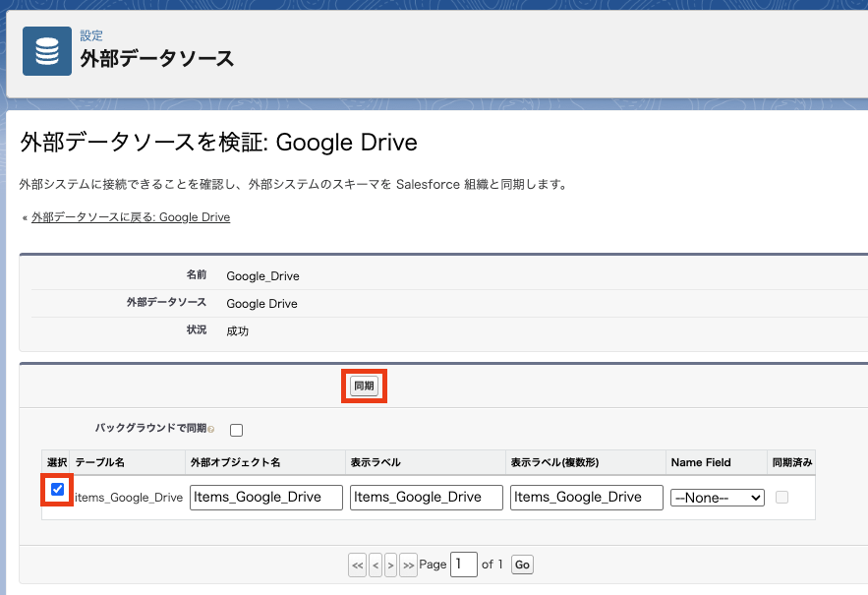The width and height of the screenshot is (868, 595).
Task: Click the External Data Source database icon
Action: click(x=47, y=51)
